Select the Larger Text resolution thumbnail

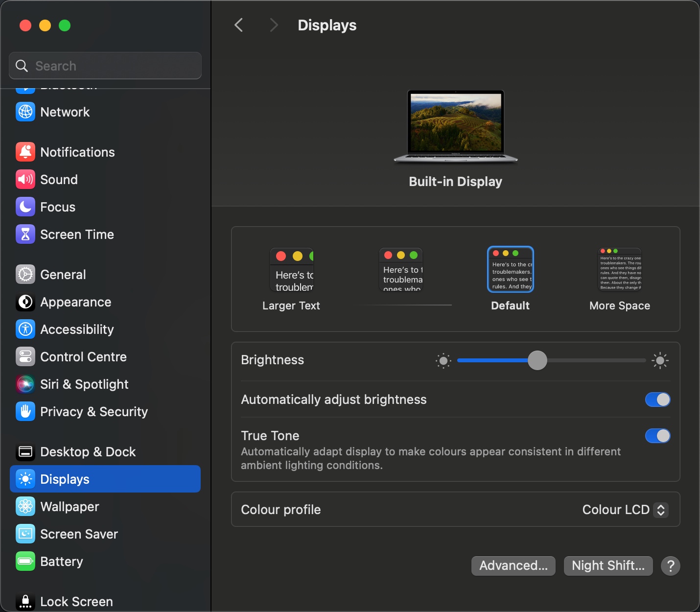point(292,270)
